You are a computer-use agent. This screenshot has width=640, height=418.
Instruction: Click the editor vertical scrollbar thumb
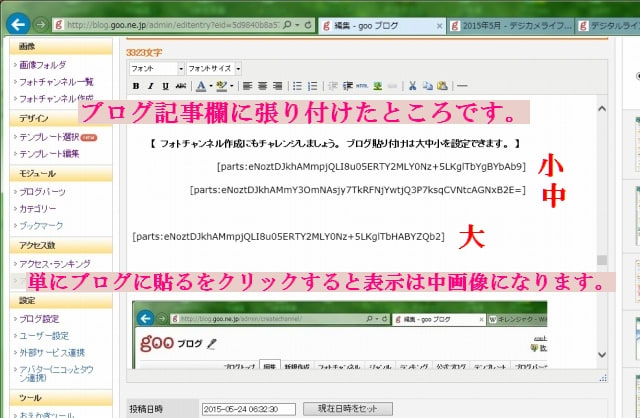coord(602,260)
